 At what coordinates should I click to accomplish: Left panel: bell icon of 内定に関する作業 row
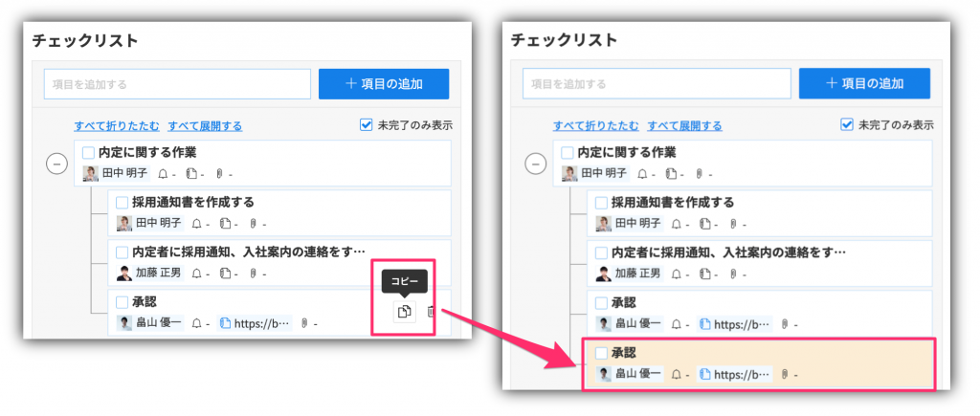(165, 174)
